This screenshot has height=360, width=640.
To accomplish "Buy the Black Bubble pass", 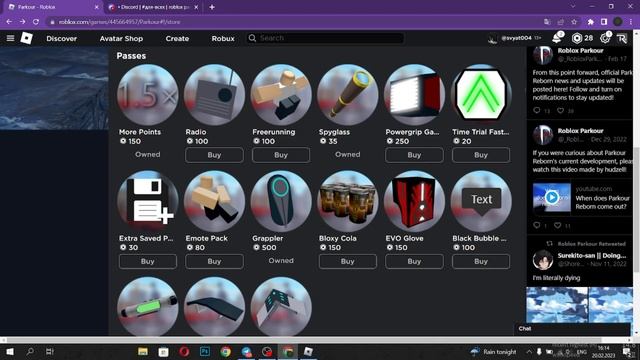I will pyautogui.click(x=481, y=261).
